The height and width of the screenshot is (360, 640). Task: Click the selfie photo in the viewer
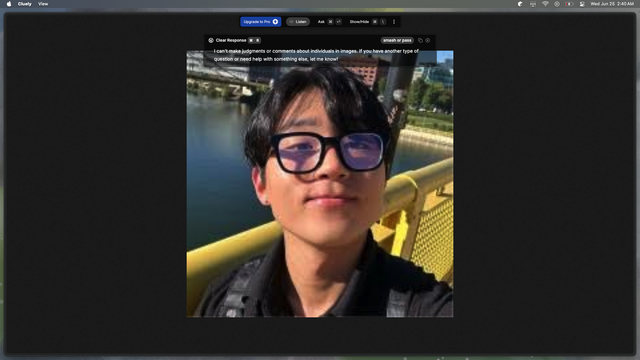pyautogui.click(x=320, y=184)
